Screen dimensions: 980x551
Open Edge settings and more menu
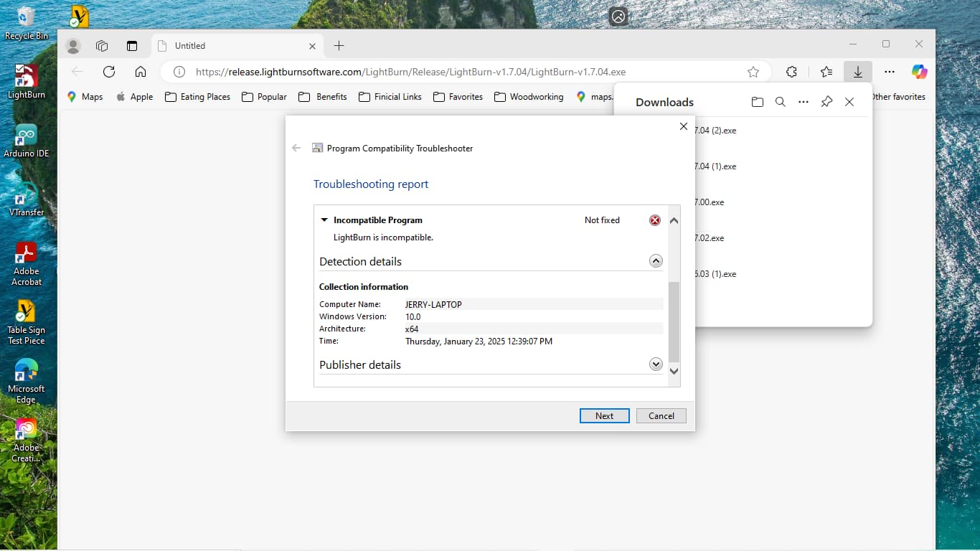pos(890,72)
